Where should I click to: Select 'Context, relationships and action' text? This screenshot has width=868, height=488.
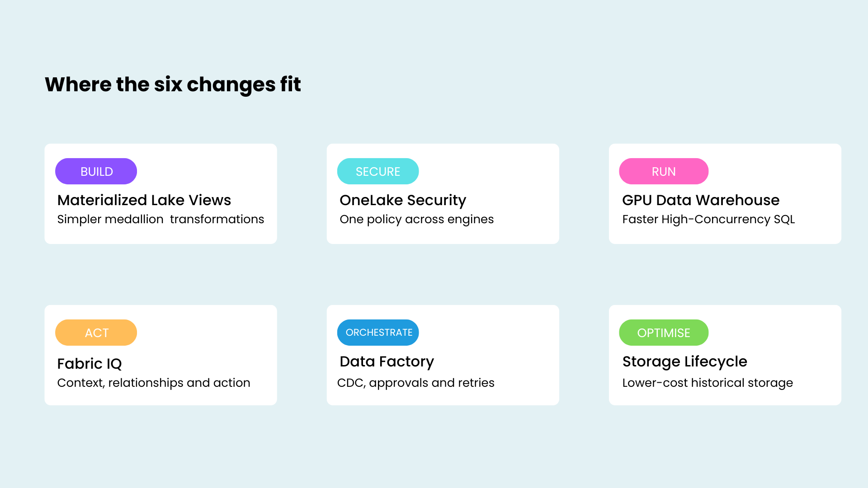(154, 383)
